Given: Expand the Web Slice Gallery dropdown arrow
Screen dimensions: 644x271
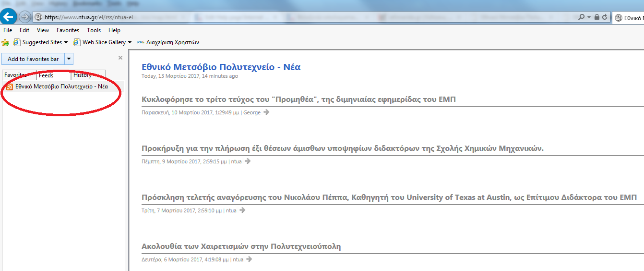Looking at the screenshot, I should pos(130,42).
